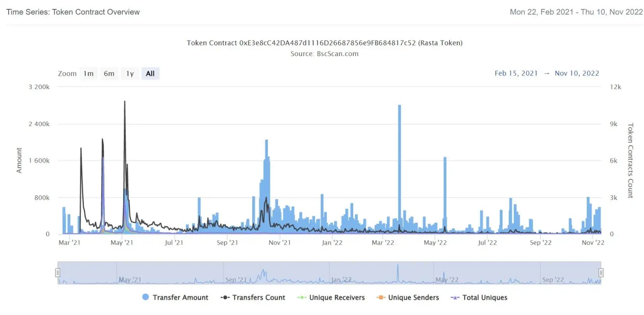Click the Nov '21 x-axis label
644x315 pixels.
[280, 242]
